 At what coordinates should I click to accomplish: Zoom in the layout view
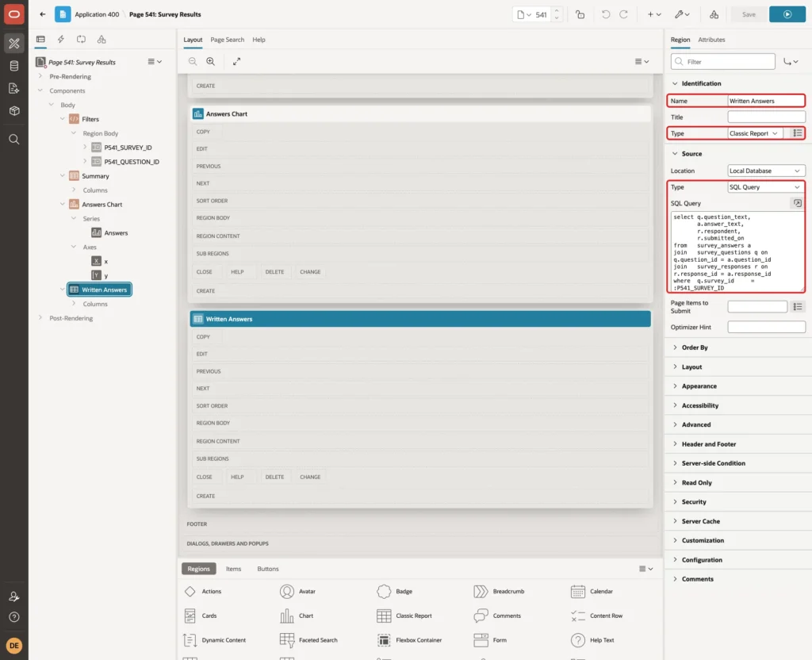coord(211,61)
